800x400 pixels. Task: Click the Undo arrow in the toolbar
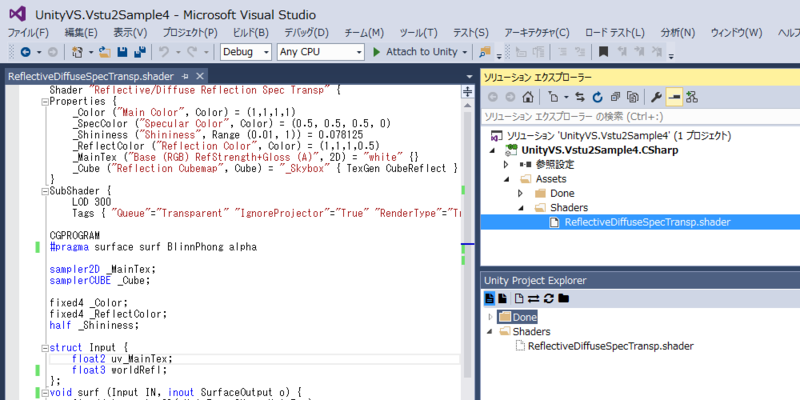tap(164, 52)
